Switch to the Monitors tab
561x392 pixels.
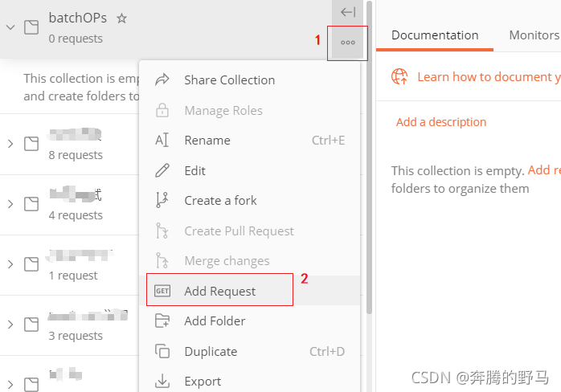[534, 35]
